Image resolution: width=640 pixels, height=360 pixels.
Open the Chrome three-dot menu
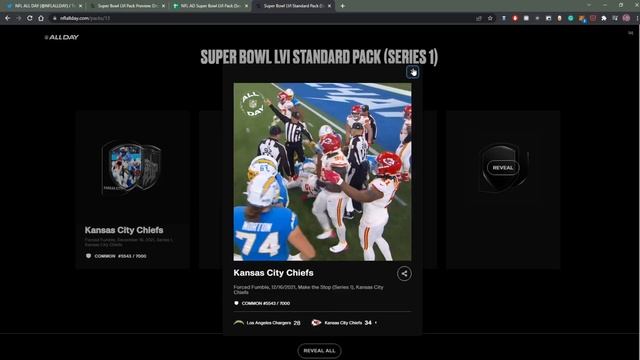(x=637, y=18)
